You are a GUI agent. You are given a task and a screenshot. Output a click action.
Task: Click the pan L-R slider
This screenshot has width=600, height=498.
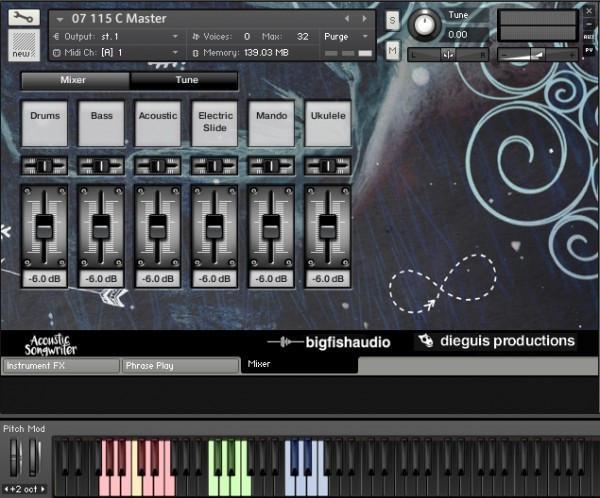pos(448,55)
